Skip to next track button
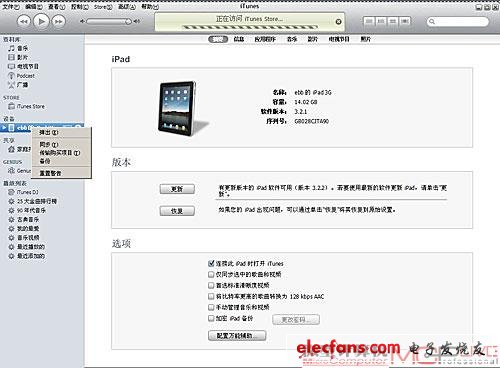The image size is (500, 368). pos(58,22)
